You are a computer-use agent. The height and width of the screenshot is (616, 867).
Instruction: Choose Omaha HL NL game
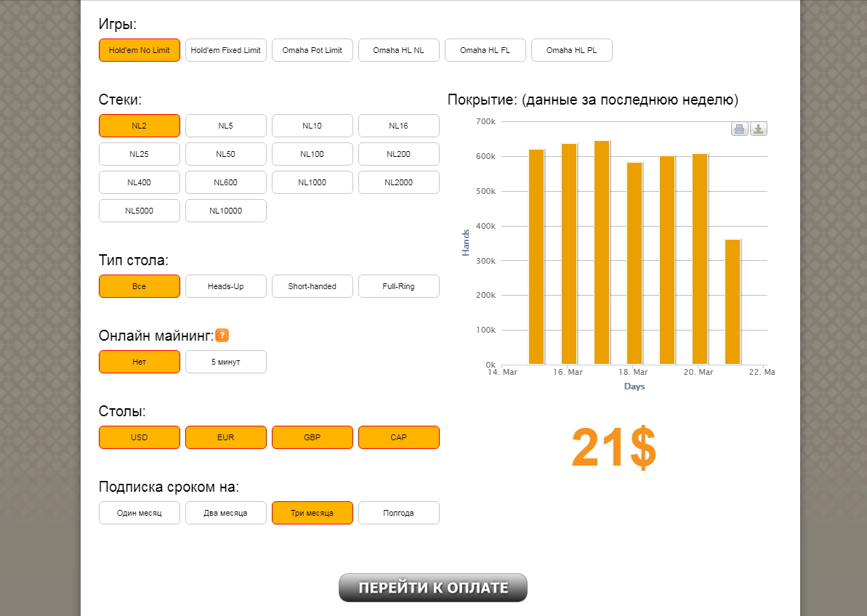click(x=399, y=50)
